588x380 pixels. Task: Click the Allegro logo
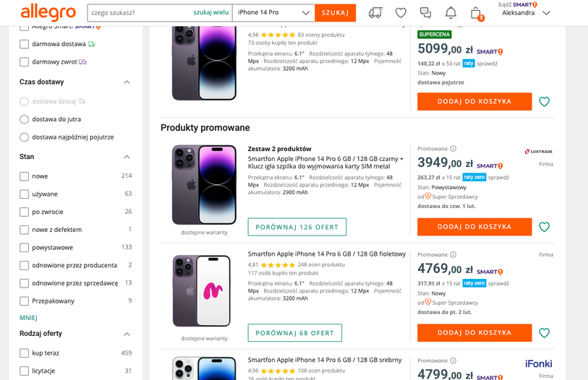tap(48, 12)
